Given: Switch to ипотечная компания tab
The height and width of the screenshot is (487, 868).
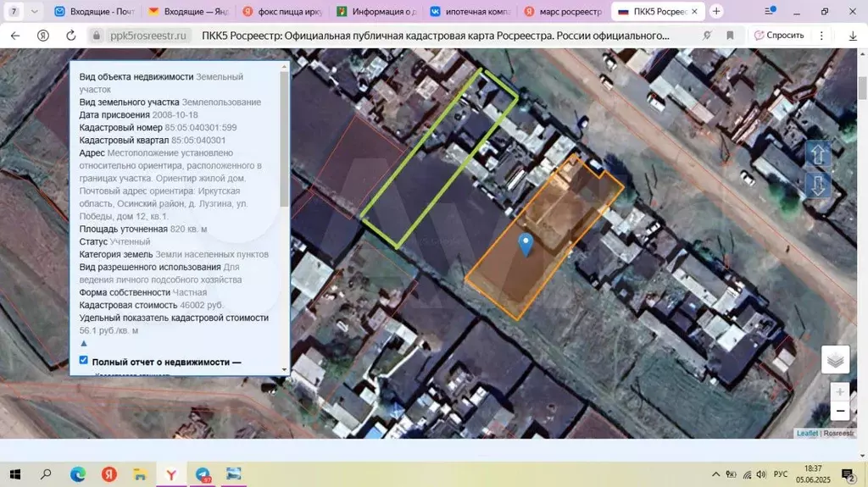Looking at the screenshot, I should pyautogui.click(x=470, y=11).
